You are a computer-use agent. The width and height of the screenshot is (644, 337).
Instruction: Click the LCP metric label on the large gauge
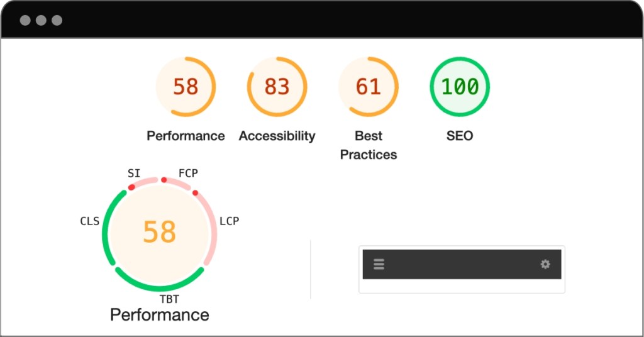point(229,221)
